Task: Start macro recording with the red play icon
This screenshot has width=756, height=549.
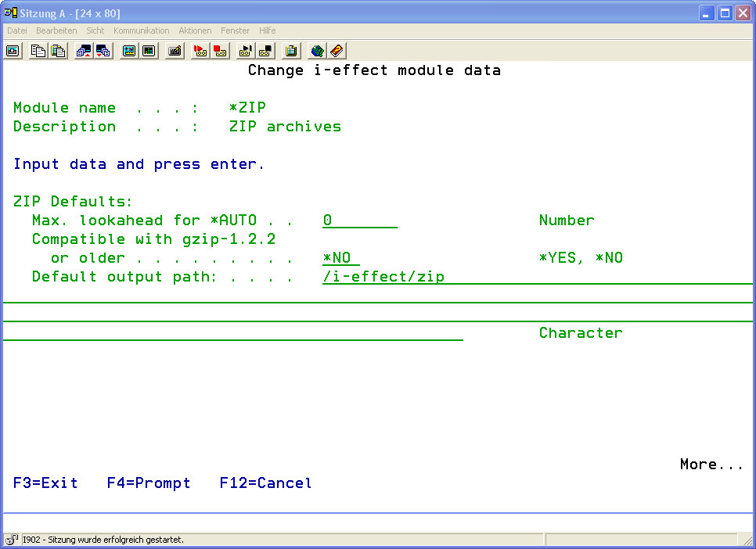Action: point(200,51)
